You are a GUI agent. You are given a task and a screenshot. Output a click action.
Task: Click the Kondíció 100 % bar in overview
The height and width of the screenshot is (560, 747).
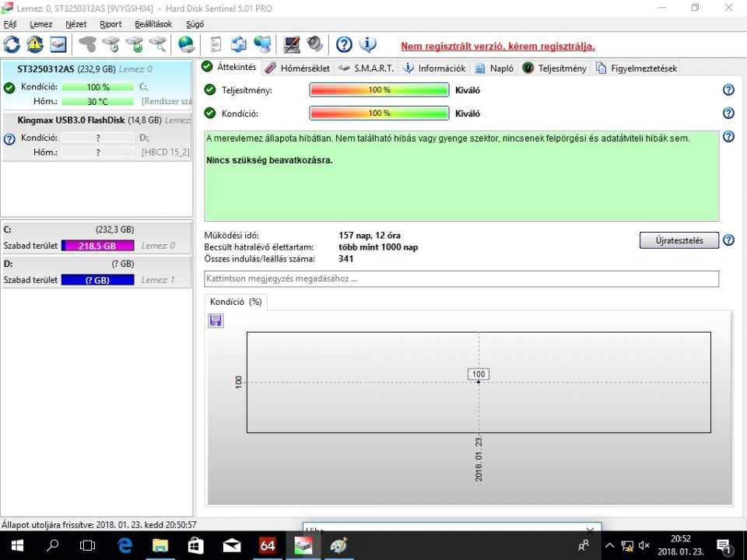tap(379, 113)
